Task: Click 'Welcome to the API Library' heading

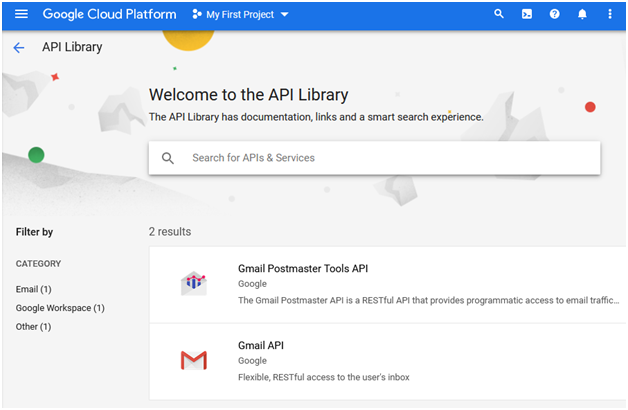Action: pyautogui.click(x=249, y=95)
